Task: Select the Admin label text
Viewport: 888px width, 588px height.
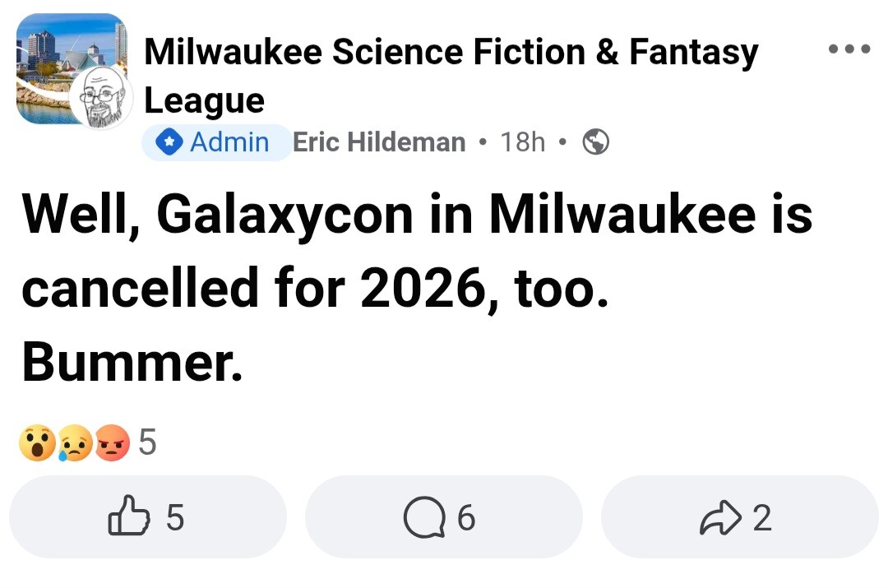Action: click(229, 142)
